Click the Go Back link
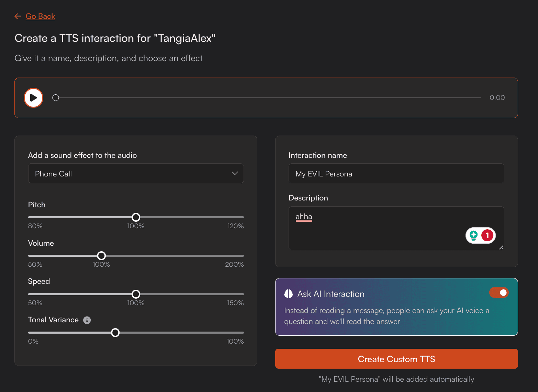The height and width of the screenshot is (392, 538). (40, 16)
